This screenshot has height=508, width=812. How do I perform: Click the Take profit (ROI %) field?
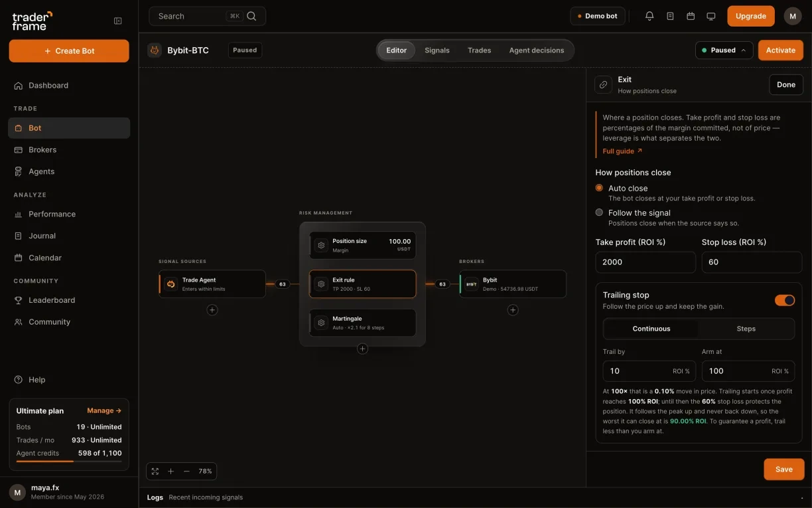(645, 262)
